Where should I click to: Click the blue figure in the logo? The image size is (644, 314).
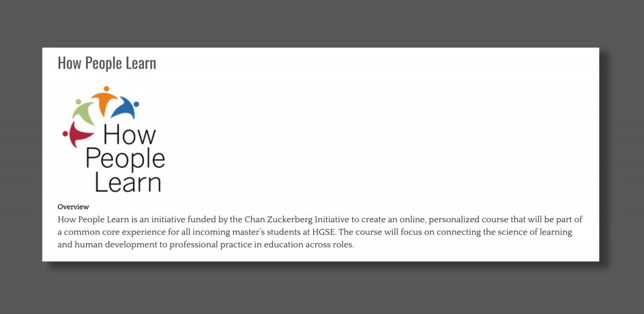point(125,108)
